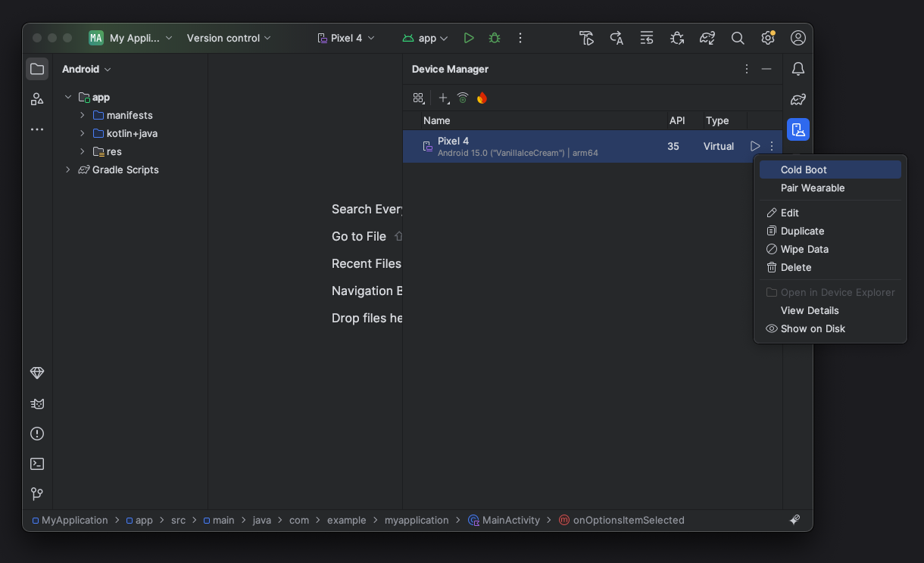
Task: Click the Debug app bug icon
Action: (495, 38)
